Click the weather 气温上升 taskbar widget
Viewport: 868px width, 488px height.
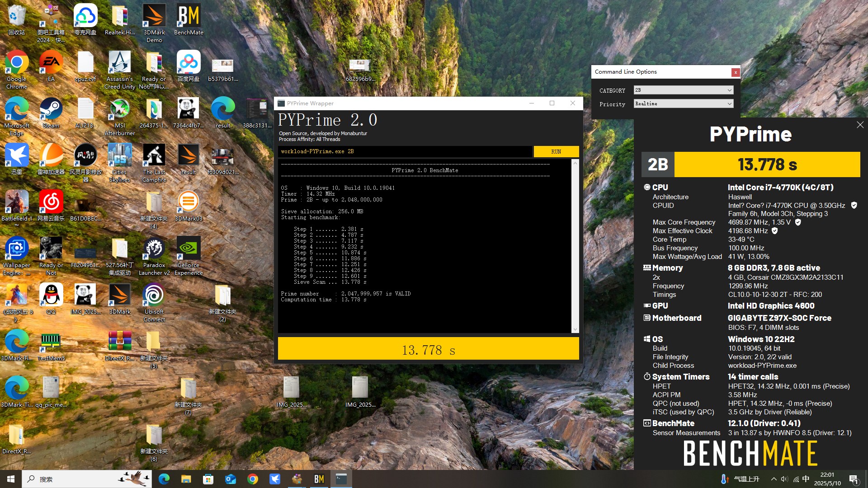coord(740,479)
